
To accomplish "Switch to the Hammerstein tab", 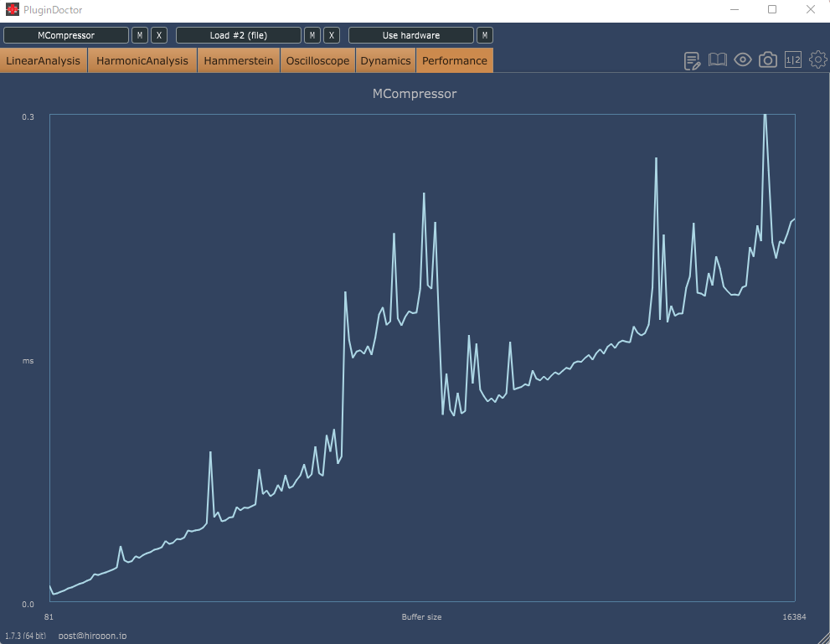I will coord(239,60).
